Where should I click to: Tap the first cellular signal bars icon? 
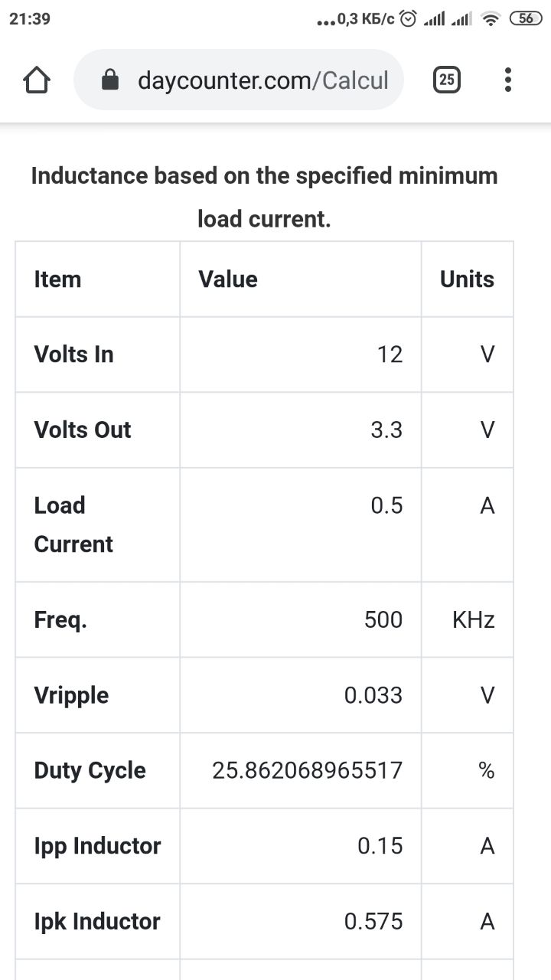435,19
